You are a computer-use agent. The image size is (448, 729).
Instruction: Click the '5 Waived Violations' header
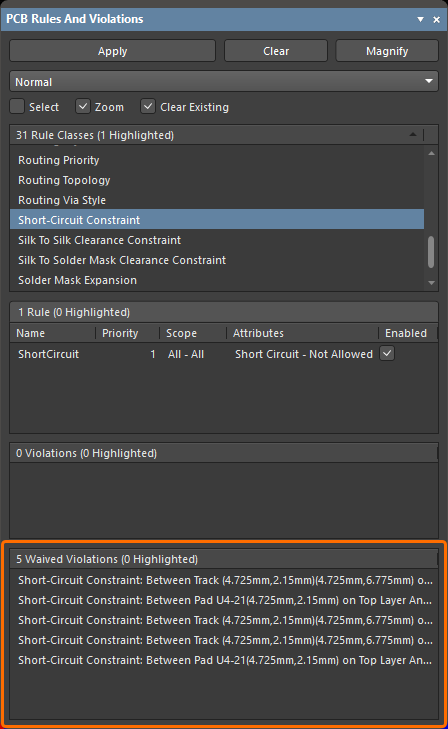pos(224,559)
